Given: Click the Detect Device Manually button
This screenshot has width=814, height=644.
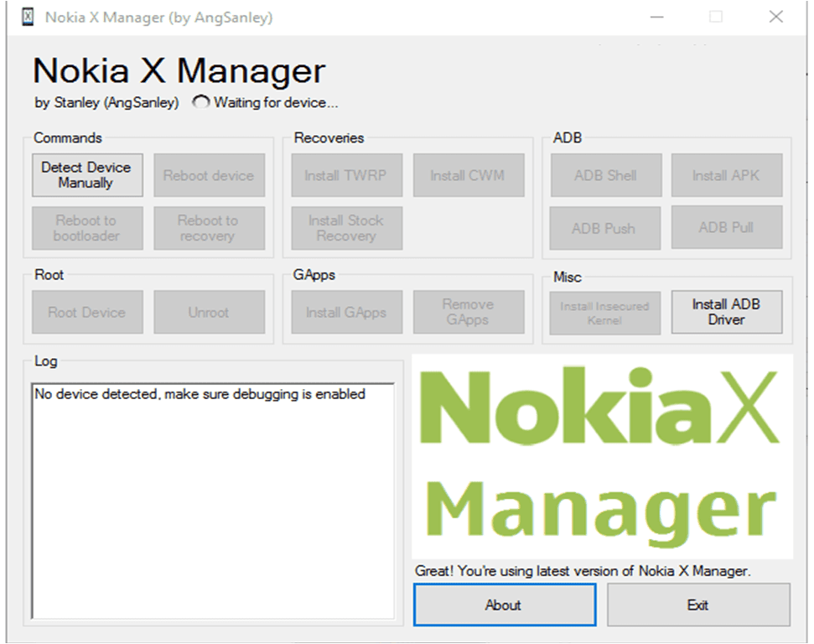Looking at the screenshot, I should click(87, 175).
